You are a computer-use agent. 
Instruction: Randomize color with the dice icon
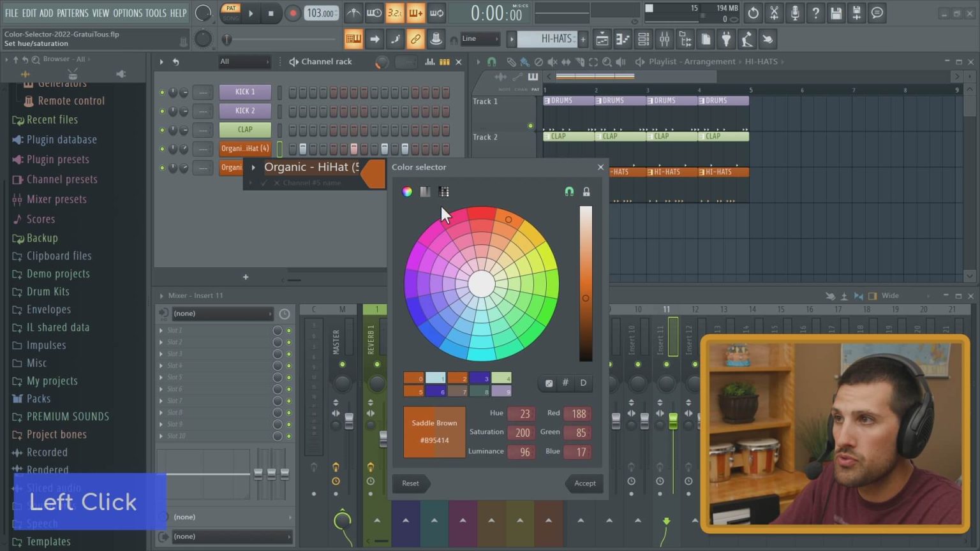(549, 383)
